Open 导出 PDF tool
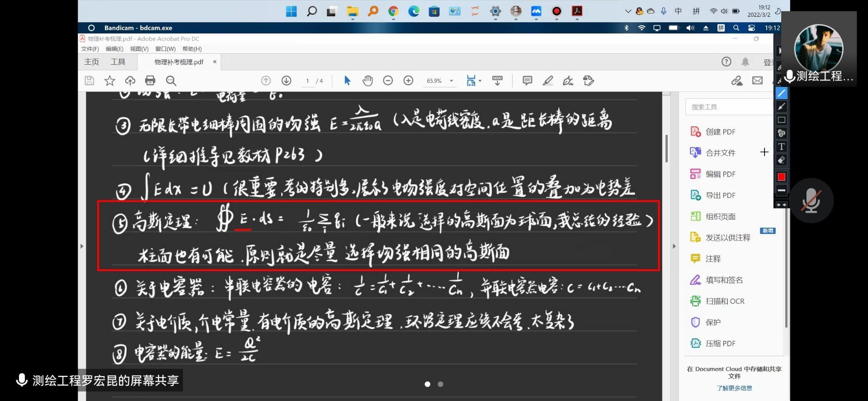Viewport: 868px width, 401px height. pyautogui.click(x=720, y=196)
